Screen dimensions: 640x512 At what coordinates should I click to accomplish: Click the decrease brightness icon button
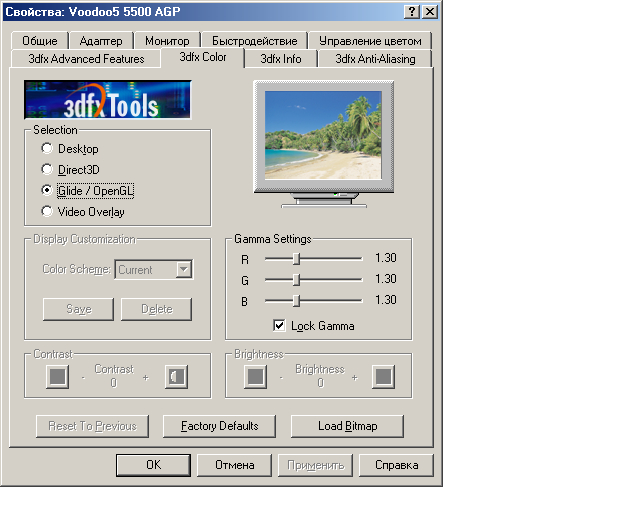click(256, 376)
